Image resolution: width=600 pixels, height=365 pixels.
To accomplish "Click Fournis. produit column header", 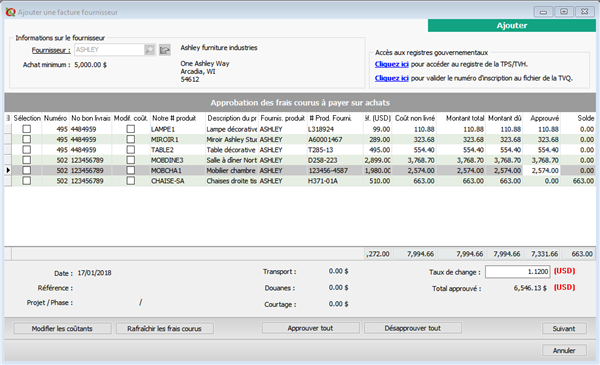I will (x=283, y=118).
